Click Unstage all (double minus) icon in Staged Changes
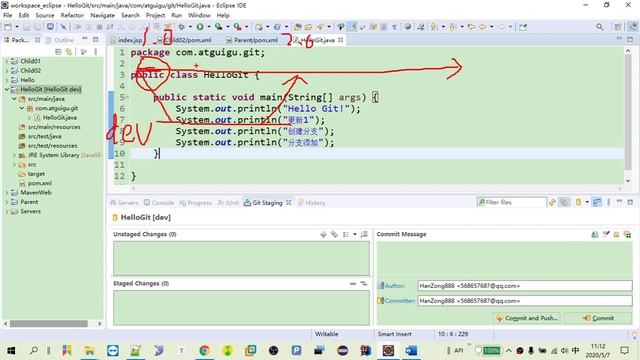 click(364, 283)
